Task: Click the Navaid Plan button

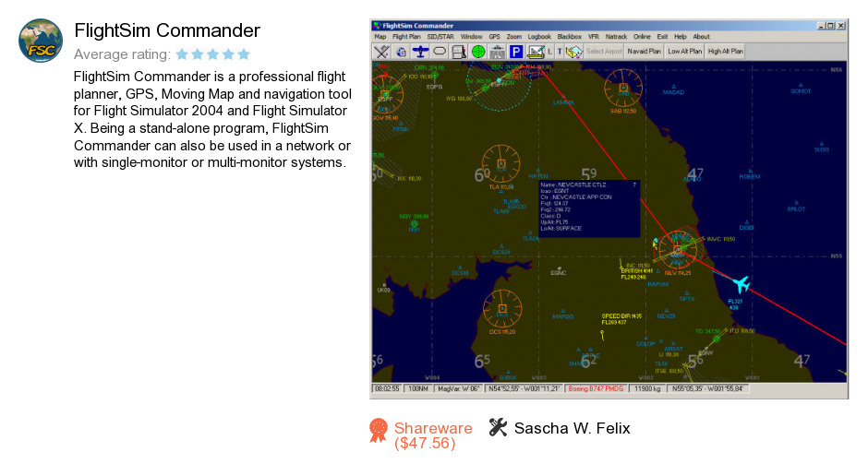Action: 644,52
